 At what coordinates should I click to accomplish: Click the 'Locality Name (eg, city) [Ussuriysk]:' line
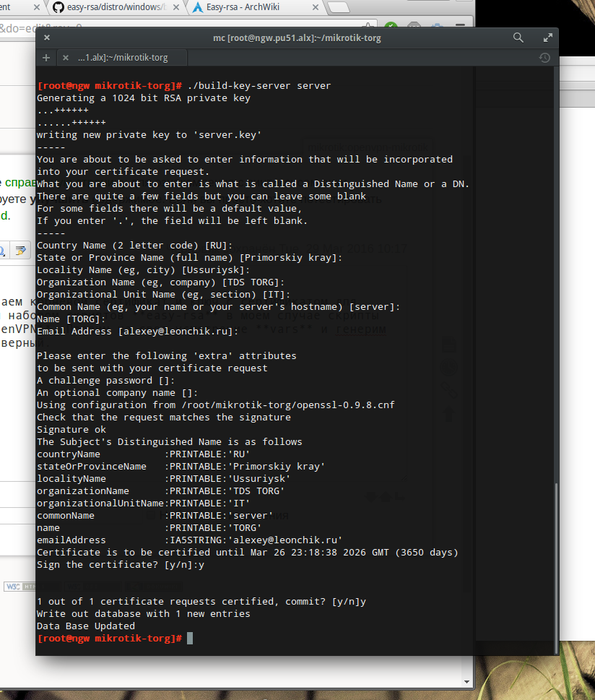point(143,270)
